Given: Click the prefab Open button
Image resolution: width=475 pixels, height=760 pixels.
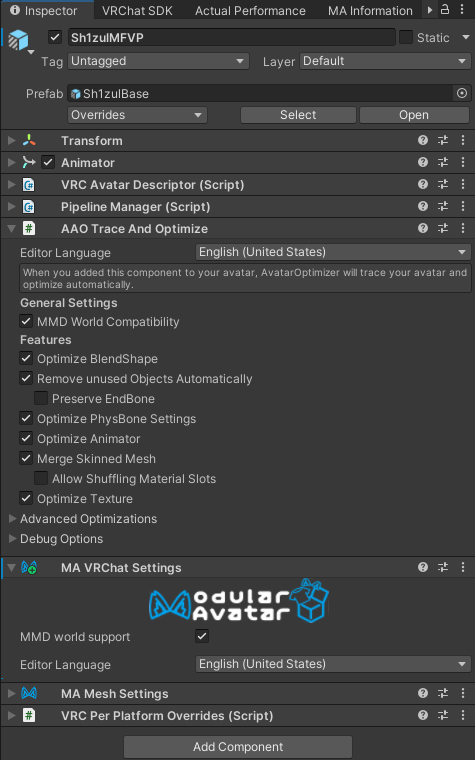Looking at the screenshot, I should point(414,115).
